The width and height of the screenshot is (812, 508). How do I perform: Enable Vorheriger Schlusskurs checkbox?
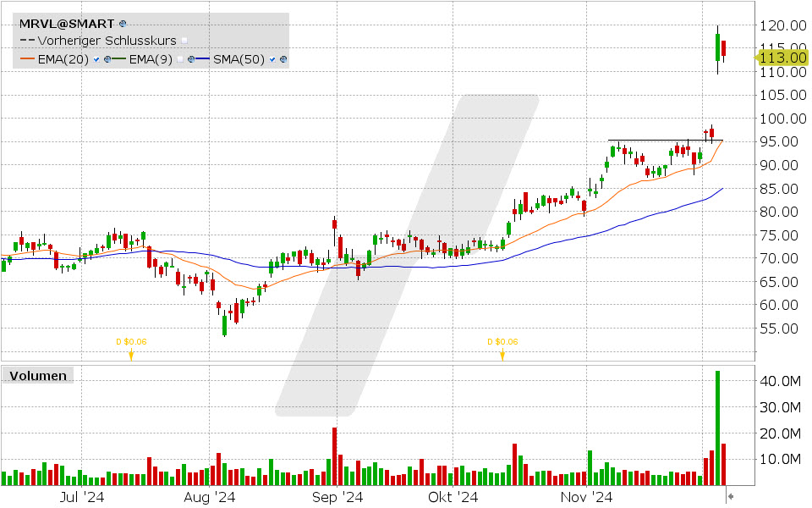185,41
